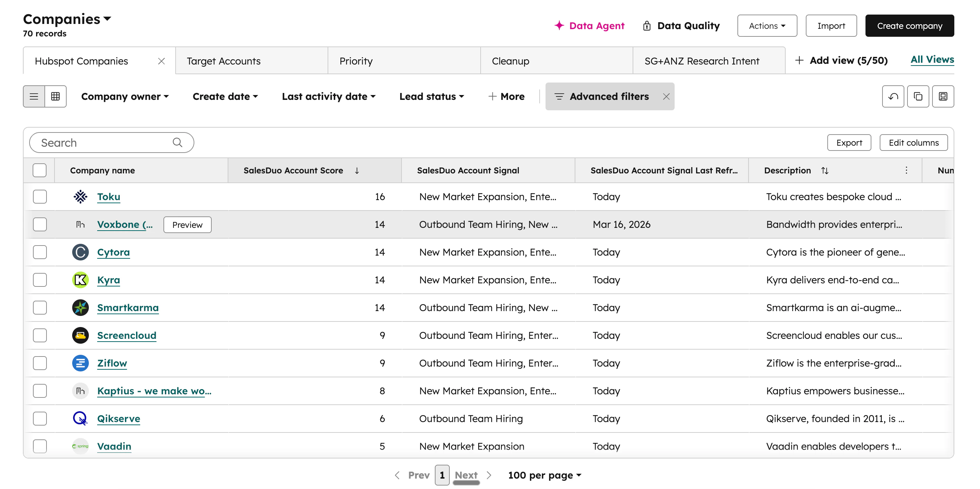The height and width of the screenshot is (489, 980).
Task: Open Description column three-dot menu
Action: [x=906, y=170]
